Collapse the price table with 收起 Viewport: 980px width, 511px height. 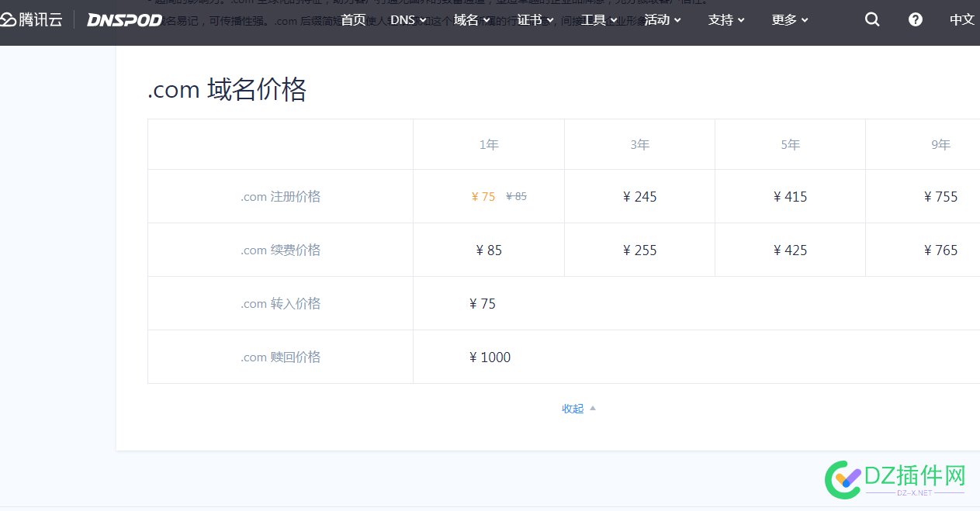tap(579, 409)
